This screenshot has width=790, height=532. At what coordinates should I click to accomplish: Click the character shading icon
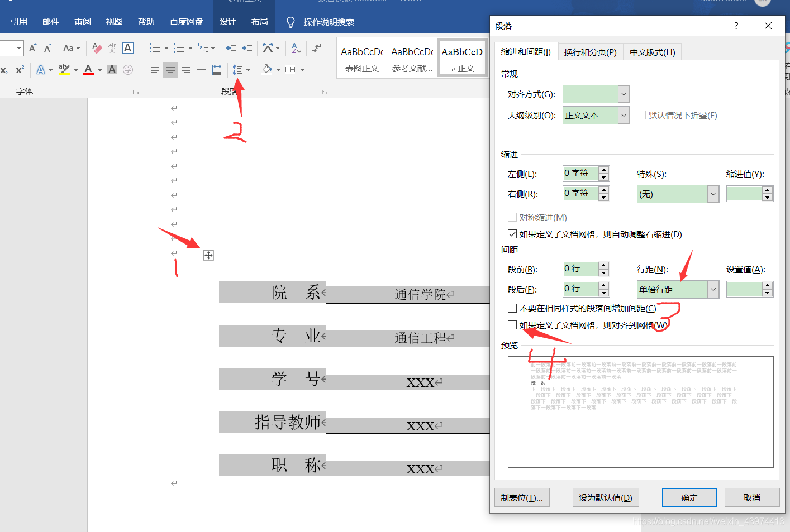click(112, 70)
